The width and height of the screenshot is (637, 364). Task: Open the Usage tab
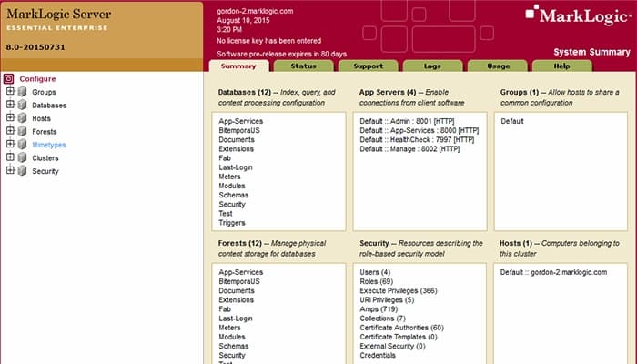498,66
